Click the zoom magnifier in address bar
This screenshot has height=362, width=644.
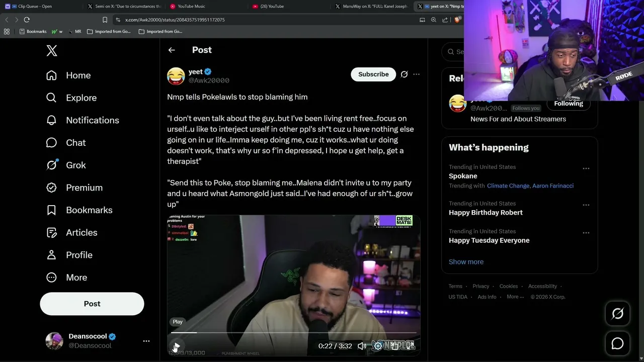pos(434,20)
